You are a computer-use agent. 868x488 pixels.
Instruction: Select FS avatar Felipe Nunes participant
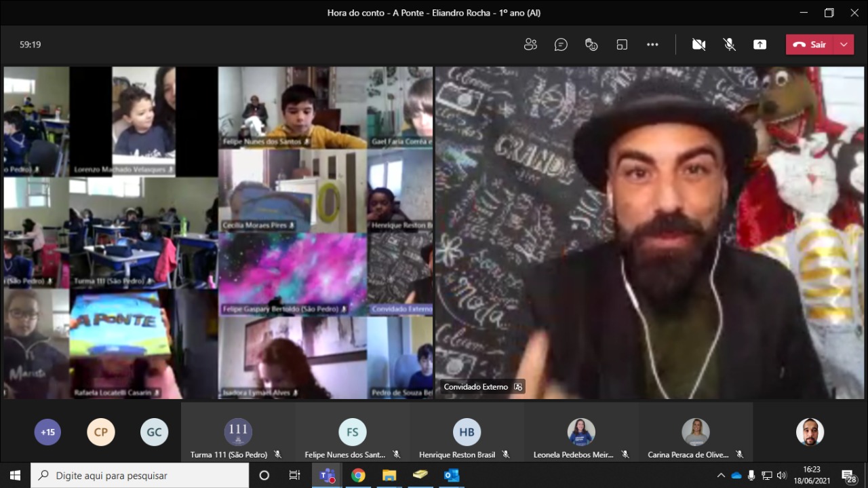[x=353, y=432]
